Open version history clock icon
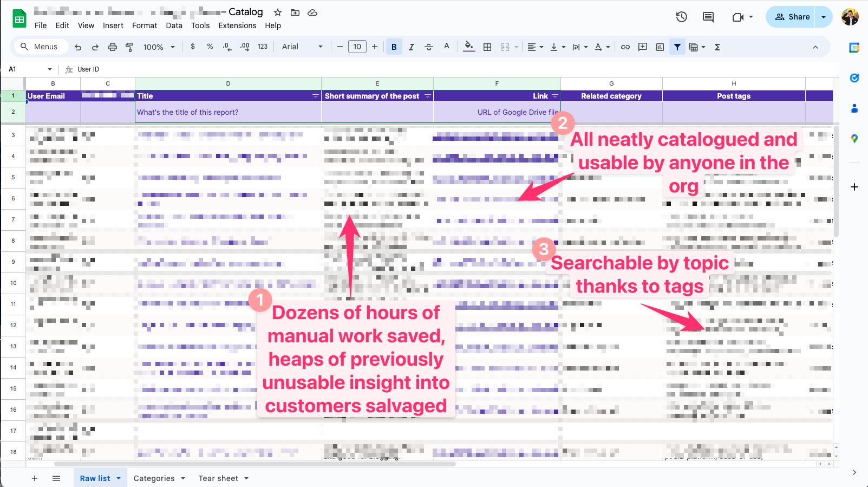 click(681, 17)
